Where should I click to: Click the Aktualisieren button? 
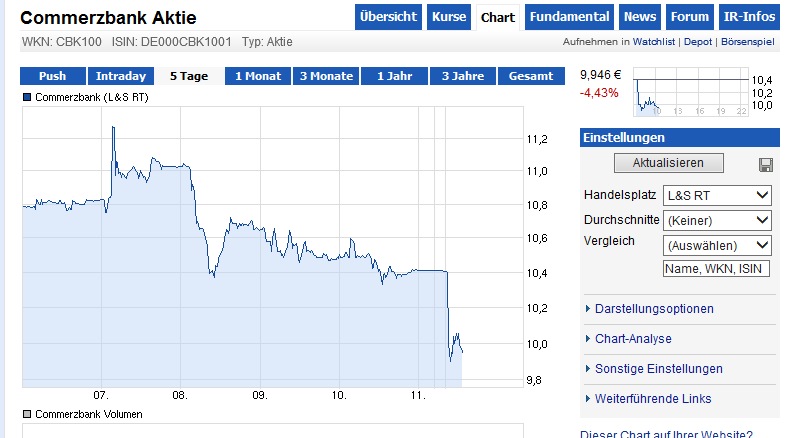click(x=668, y=163)
